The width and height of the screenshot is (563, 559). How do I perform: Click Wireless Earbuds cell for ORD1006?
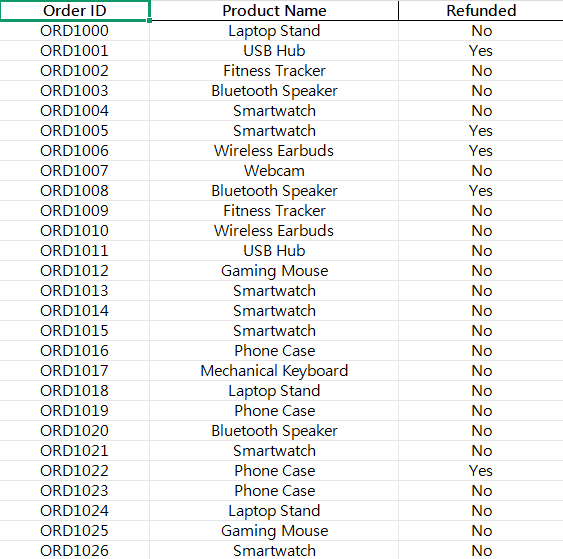click(274, 151)
